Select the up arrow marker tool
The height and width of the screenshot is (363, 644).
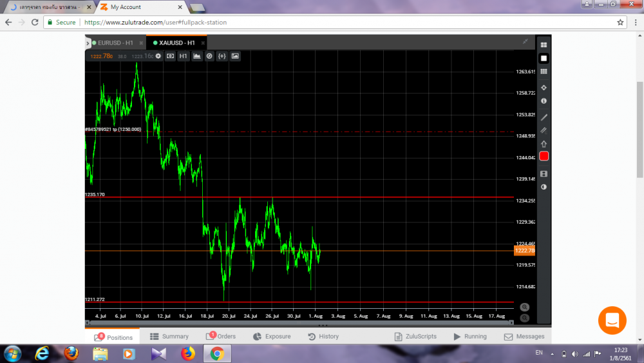[544, 144]
